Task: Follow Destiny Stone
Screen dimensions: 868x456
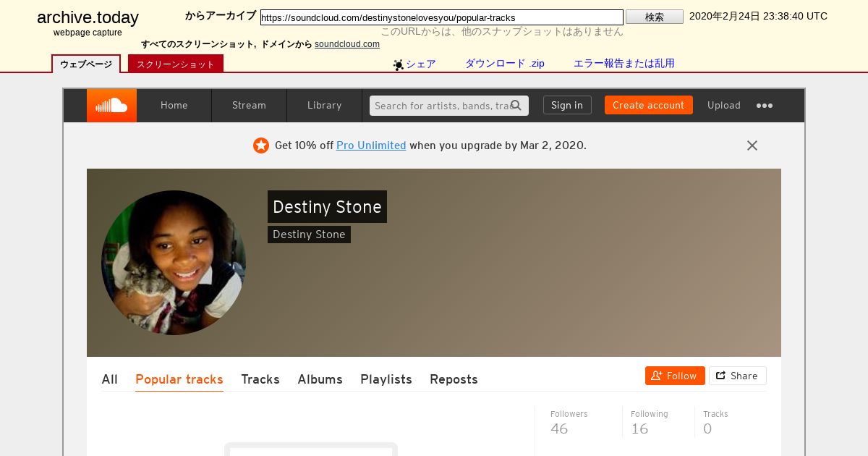Action: [675, 376]
